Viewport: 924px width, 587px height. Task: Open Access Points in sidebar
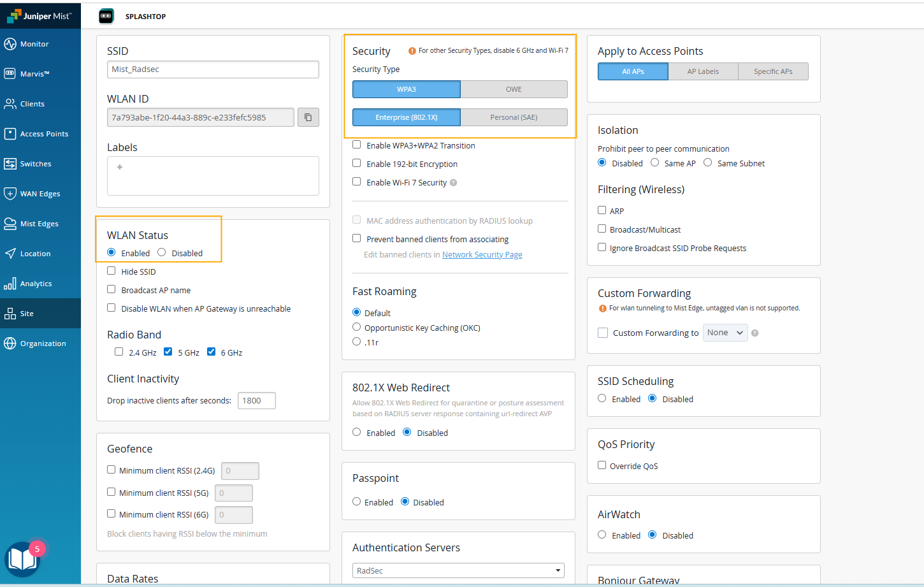[40, 134]
